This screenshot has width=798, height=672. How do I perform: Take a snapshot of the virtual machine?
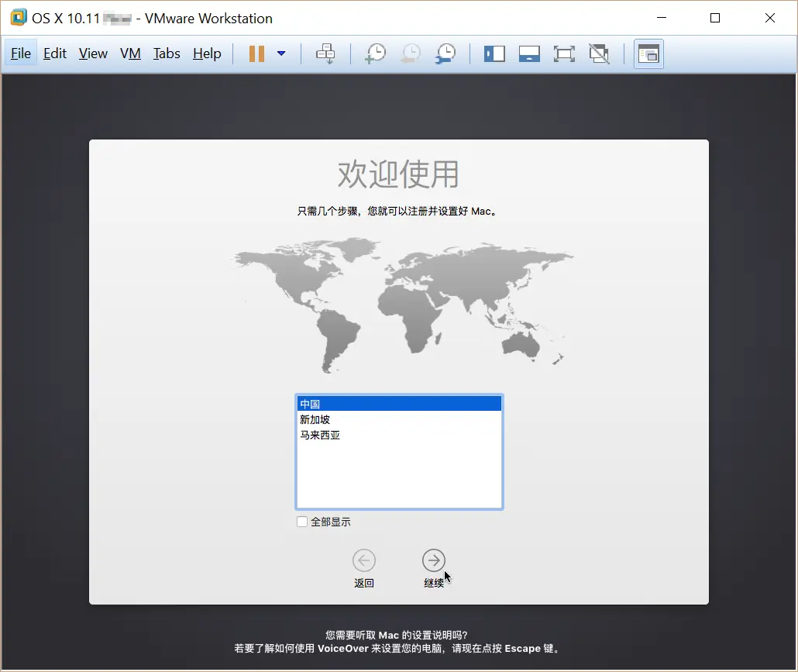375,53
